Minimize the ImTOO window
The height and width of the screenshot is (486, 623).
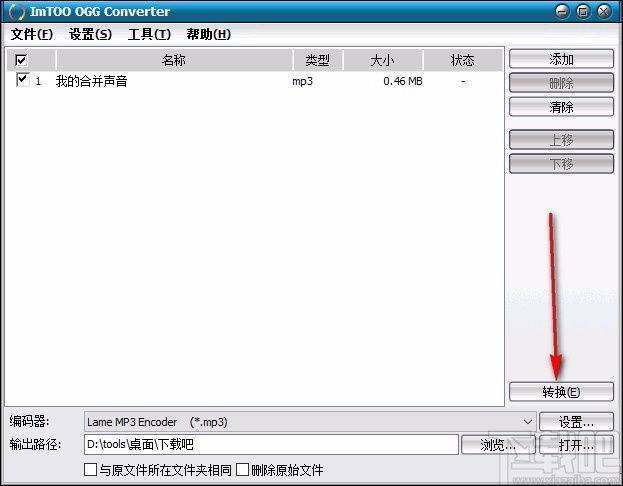coord(562,11)
